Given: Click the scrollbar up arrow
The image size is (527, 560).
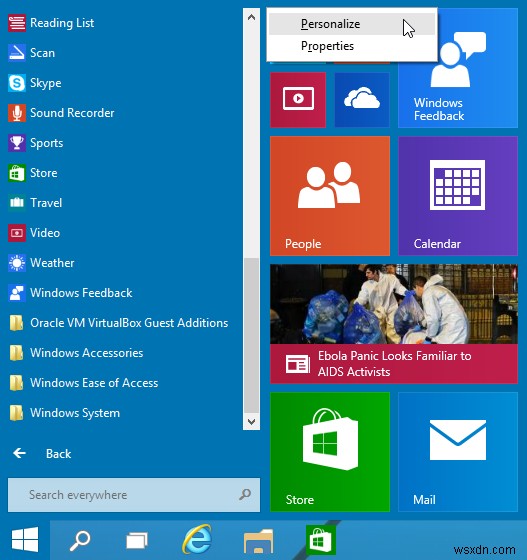Looking at the screenshot, I should [251, 17].
